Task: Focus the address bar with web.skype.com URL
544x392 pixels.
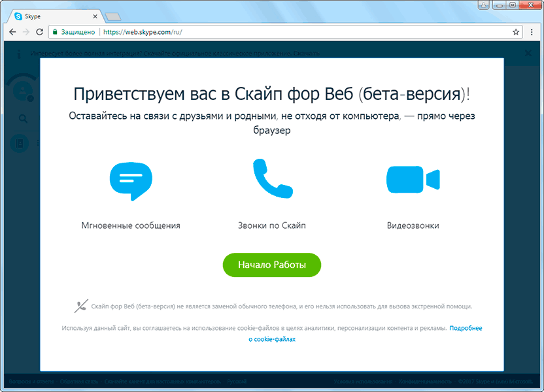Action: [284, 32]
